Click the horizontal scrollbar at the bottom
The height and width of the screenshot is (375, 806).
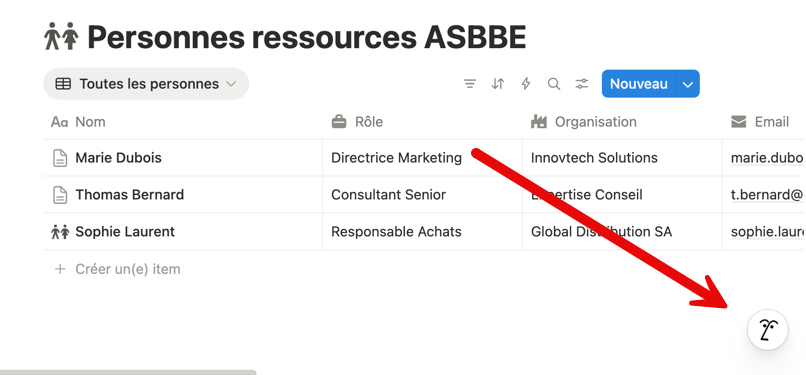[128, 372]
